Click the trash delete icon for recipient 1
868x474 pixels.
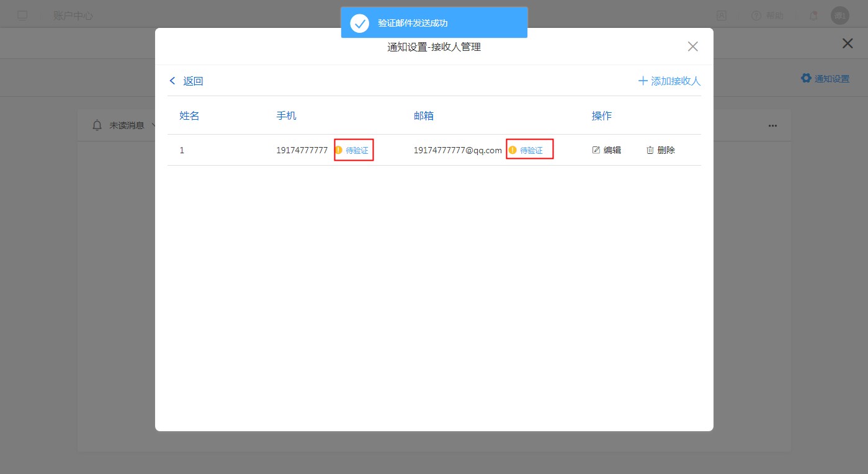point(650,150)
